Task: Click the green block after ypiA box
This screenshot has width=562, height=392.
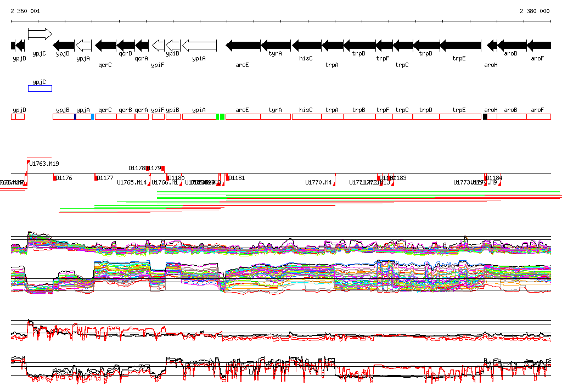Action: click(220, 117)
